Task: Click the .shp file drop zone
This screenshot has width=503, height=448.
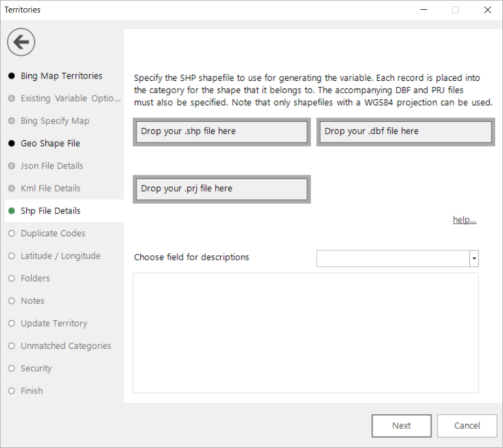Action: tap(222, 132)
